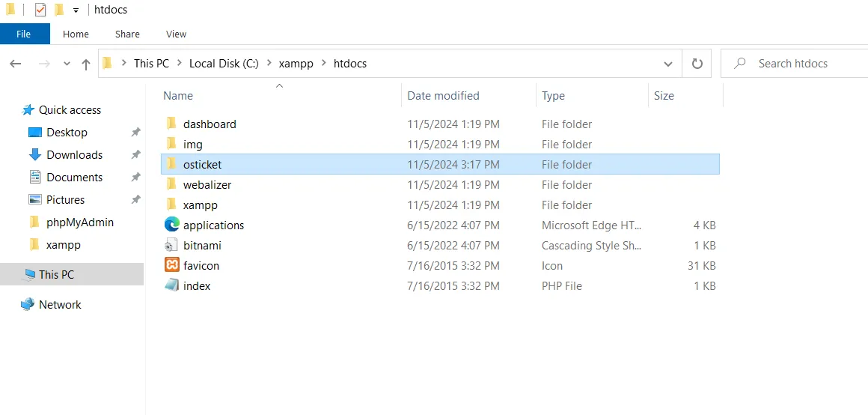Viewport: 868px width, 415px height.
Task: Expand chevron after This PC breadcrumb
Action: click(x=180, y=64)
